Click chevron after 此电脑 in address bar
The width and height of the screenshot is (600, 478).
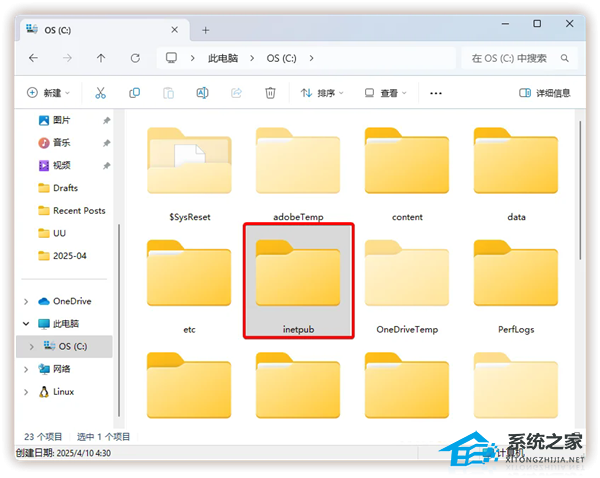252,58
